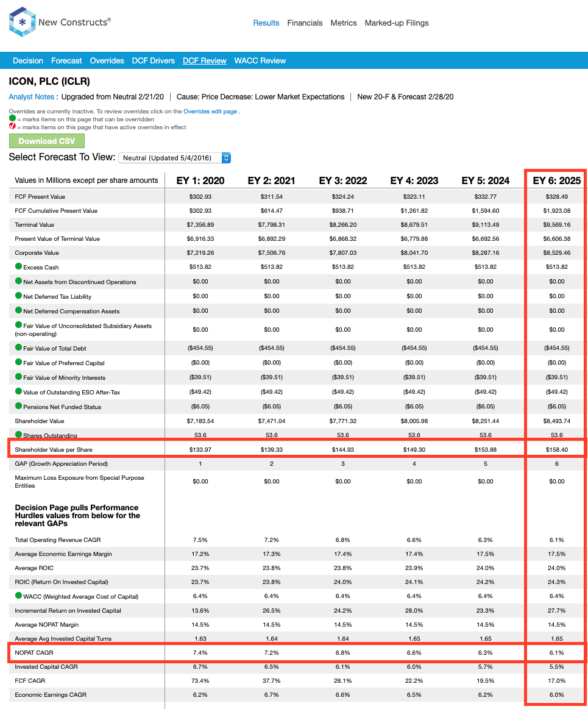Click the green dot for Net Assets from Discontinued Operations
The height and width of the screenshot is (709, 588).
[18, 281]
